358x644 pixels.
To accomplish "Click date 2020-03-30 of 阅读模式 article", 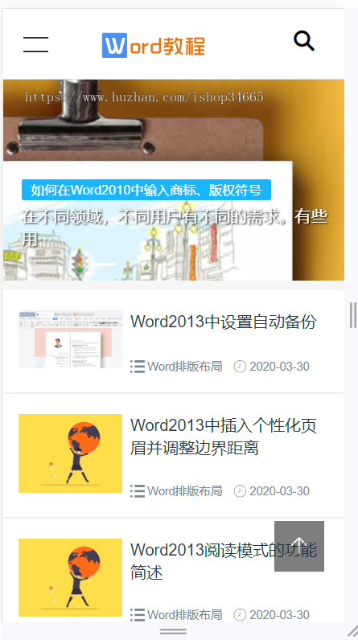I will tap(279, 615).
